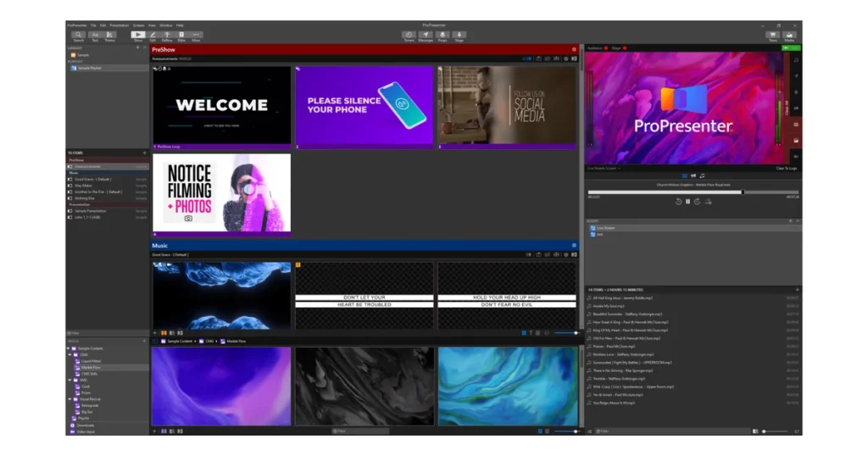This screenshot has height=456, width=868.
Task: Open Music header options gear
Action: [574, 245]
